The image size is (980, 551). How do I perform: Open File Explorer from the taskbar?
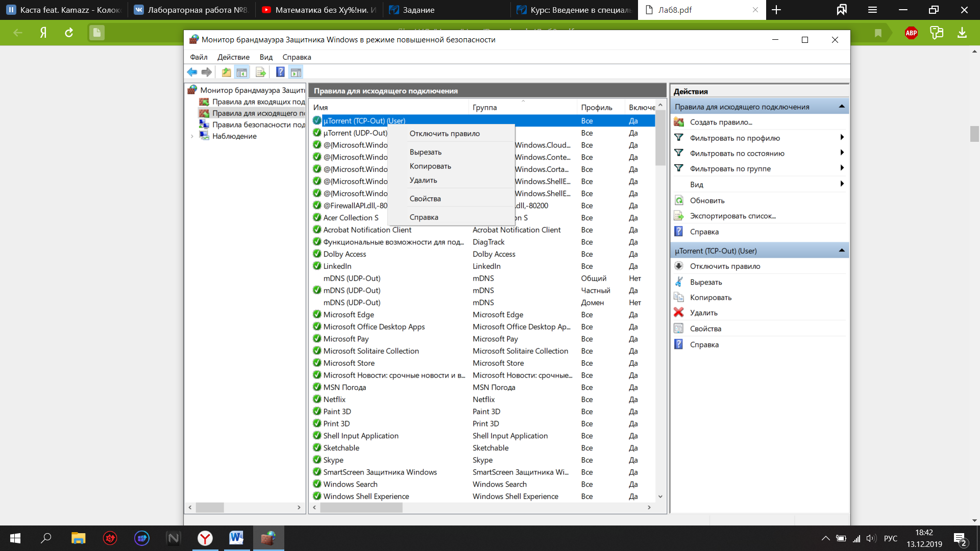click(x=78, y=538)
